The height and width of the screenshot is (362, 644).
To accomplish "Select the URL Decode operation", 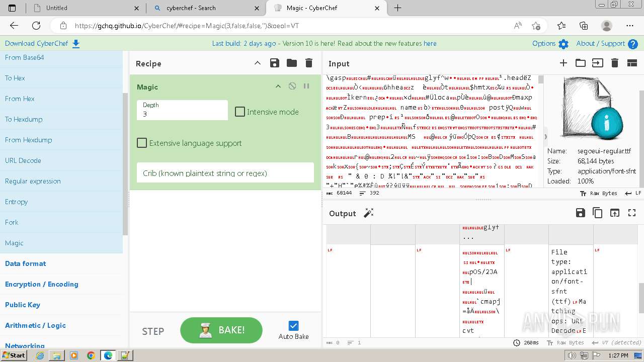I will pos(61,160).
